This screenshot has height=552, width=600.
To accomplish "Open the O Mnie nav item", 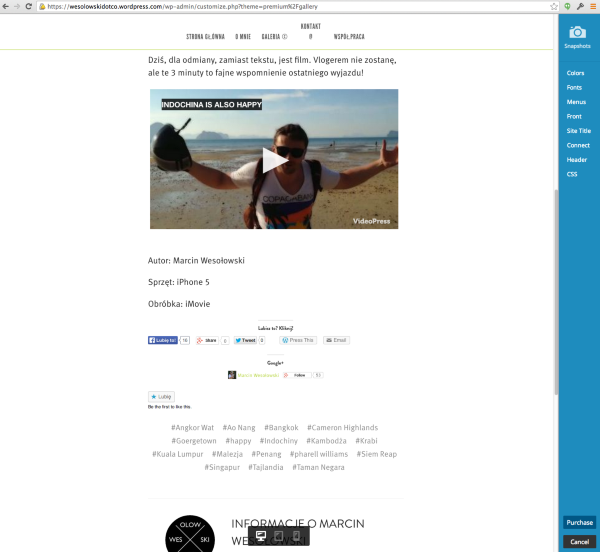I will point(243,37).
